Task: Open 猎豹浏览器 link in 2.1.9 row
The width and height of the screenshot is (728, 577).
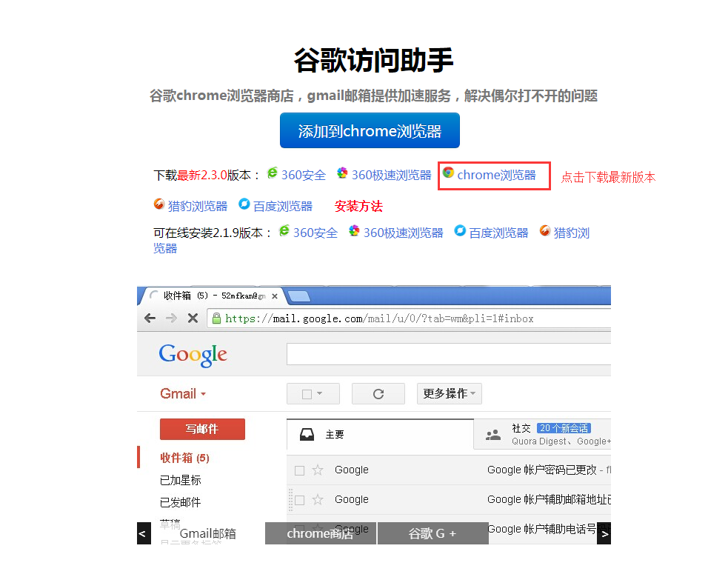Action: coord(571,233)
